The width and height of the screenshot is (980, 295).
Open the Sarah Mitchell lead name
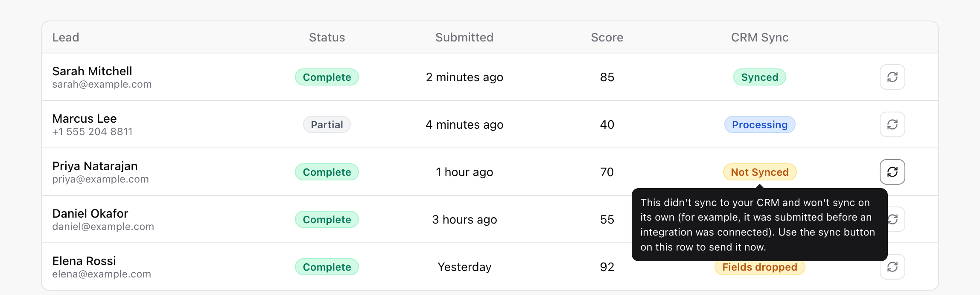click(x=92, y=71)
